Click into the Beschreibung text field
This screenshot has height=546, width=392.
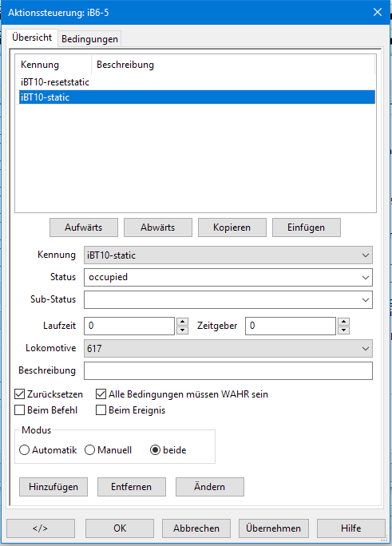point(228,371)
